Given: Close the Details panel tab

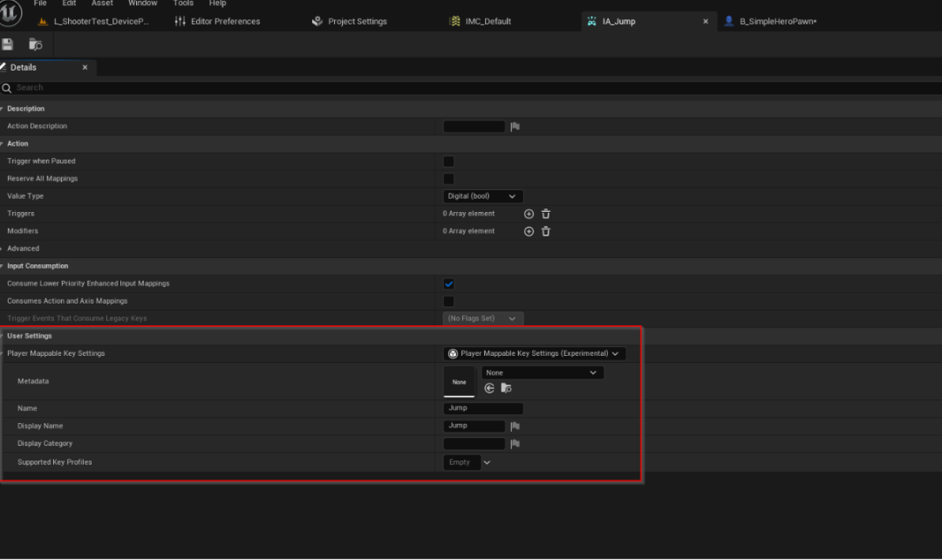Looking at the screenshot, I should click(85, 67).
